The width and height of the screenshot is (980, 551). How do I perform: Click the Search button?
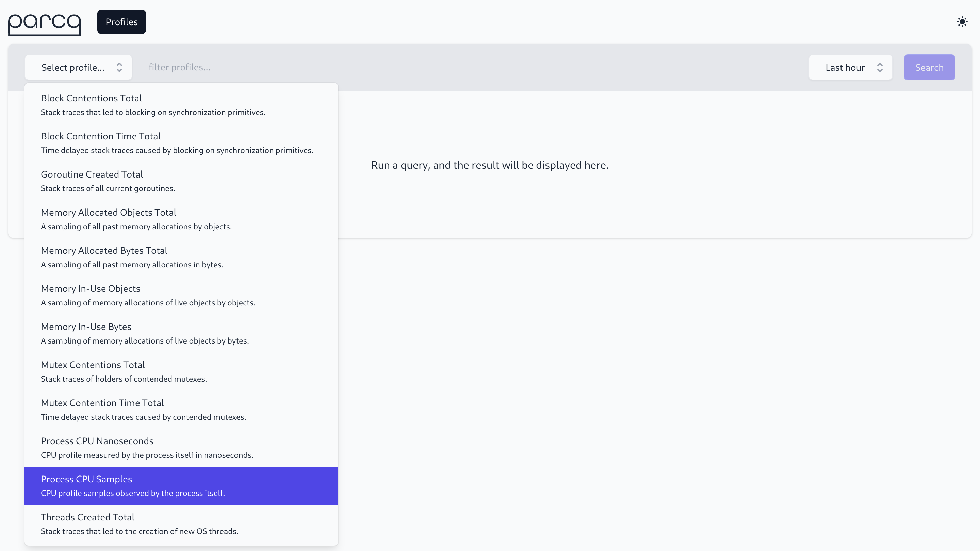[930, 67]
